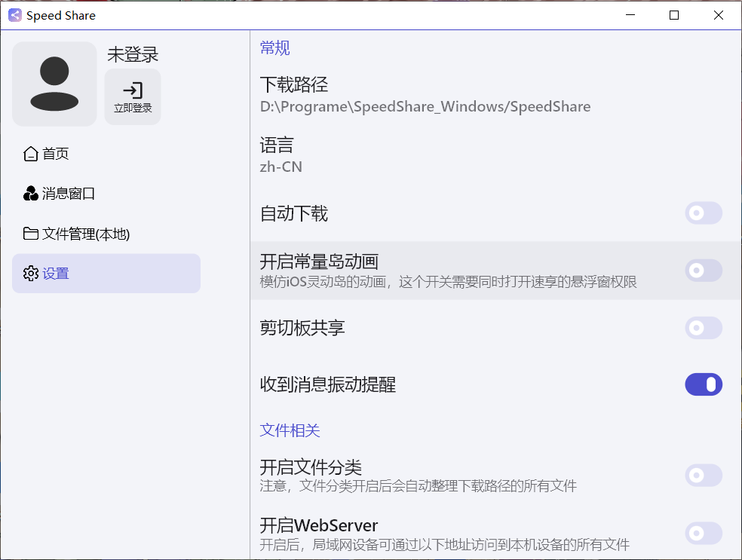Screen dimensions: 742x560
Task: Click the Speed Share app logo in titlebar
Action: coord(14,15)
